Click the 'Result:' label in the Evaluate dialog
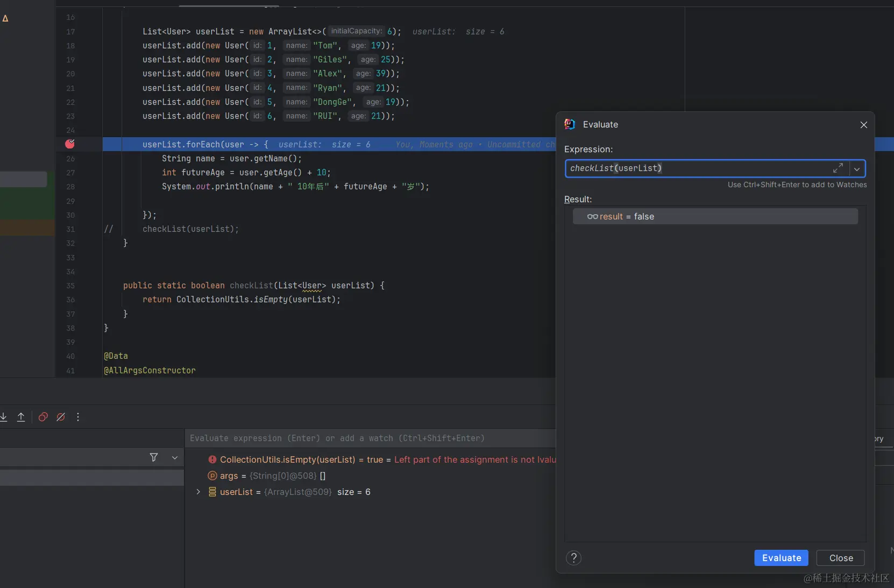 pos(578,200)
